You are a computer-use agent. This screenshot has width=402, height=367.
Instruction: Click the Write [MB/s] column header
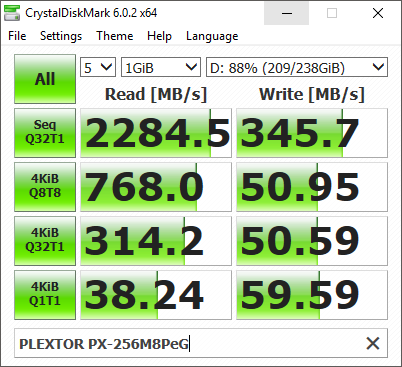tap(312, 94)
